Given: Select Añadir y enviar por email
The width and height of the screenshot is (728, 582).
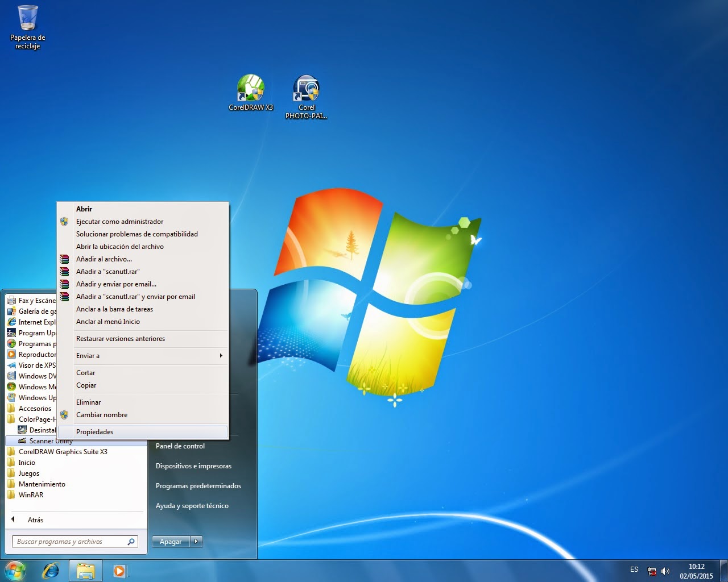Looking at the screenshot, I should coord(143,284).
